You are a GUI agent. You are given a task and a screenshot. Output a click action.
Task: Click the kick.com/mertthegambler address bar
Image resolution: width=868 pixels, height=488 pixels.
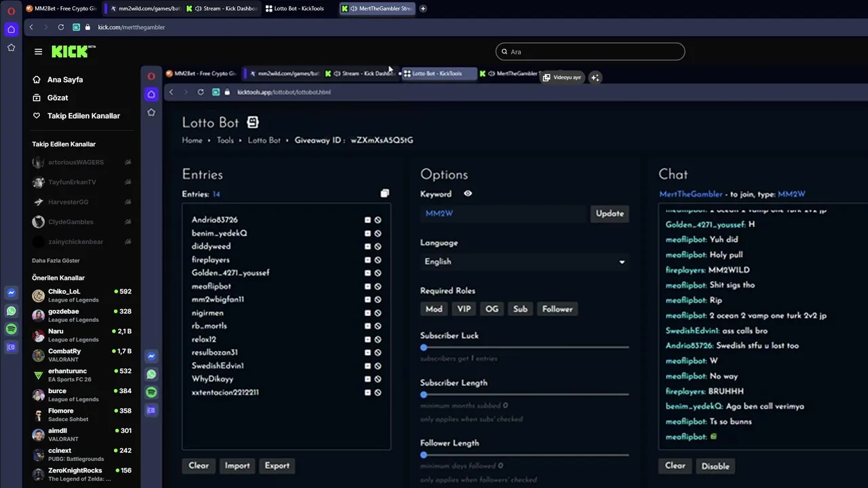click(131, 27)
